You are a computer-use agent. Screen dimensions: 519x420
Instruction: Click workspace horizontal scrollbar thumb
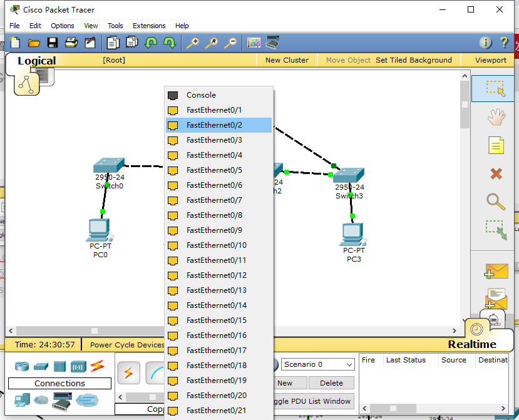pos(95,330)
